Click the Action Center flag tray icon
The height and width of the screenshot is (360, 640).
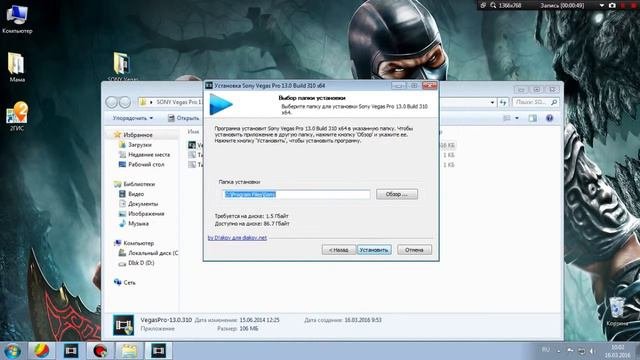pos(570,351)
